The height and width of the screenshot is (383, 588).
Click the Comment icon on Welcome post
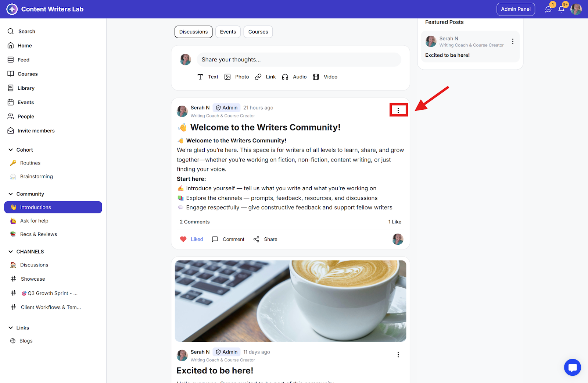[215, 239]
